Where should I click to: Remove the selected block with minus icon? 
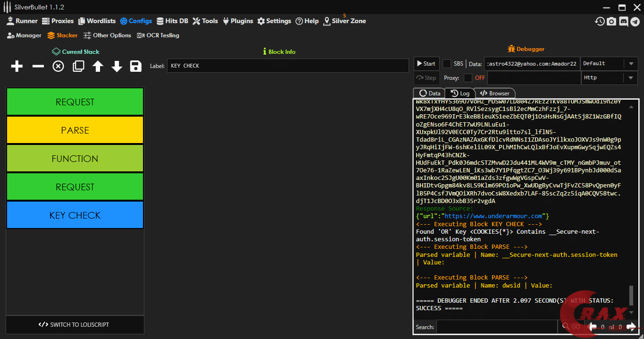tap(38, 67)
